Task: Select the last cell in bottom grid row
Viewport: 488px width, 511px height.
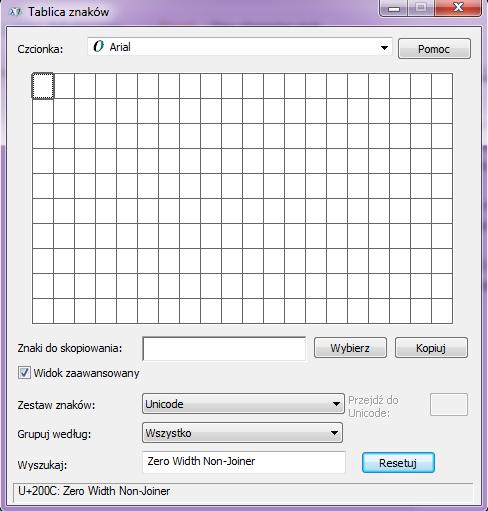Action: point(442,311)
